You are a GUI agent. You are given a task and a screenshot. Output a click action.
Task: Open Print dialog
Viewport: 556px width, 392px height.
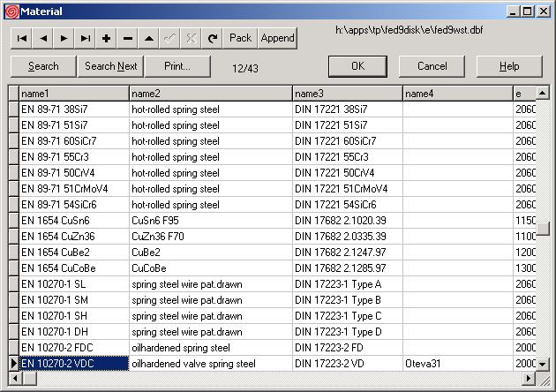177,66
